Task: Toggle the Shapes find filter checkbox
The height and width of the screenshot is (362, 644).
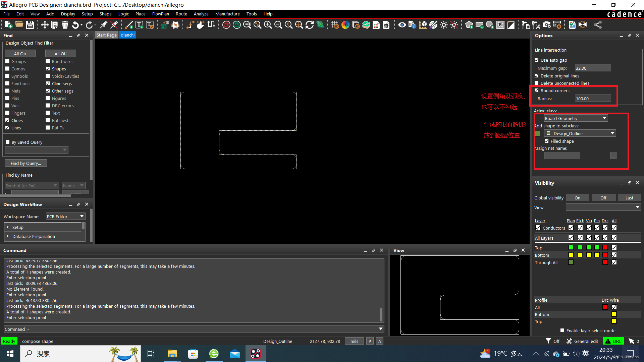Action: [x=48, y=69]
